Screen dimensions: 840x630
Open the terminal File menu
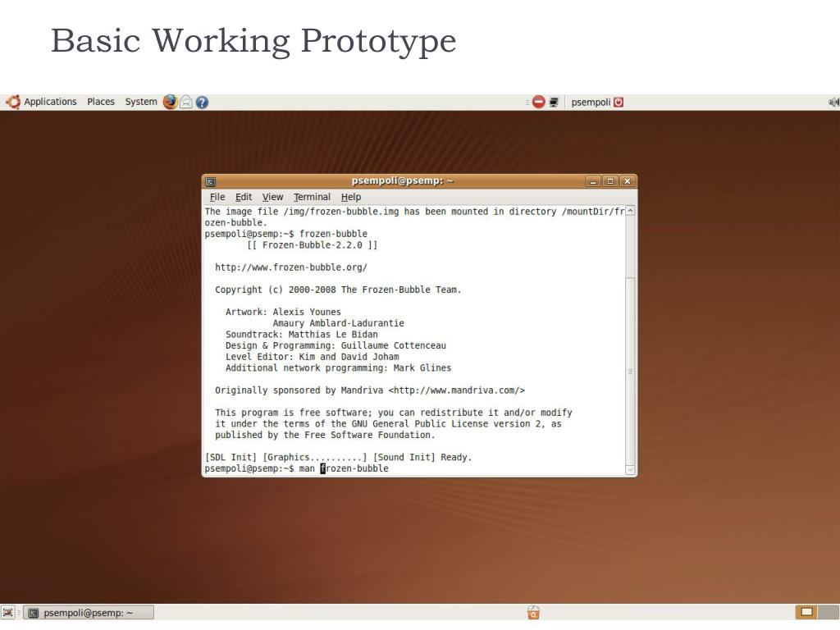tap(217, 197)
